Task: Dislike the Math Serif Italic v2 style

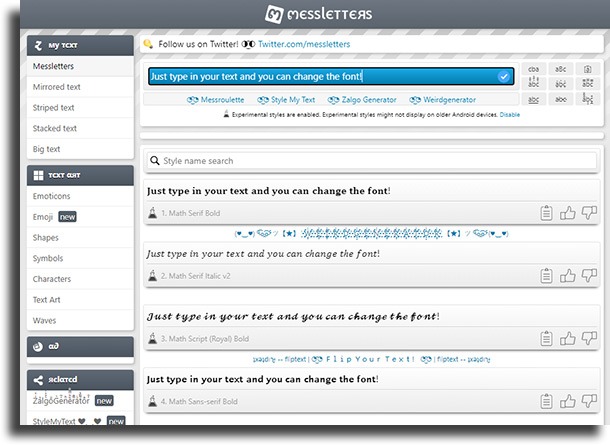Action: (x=589, y=275)
